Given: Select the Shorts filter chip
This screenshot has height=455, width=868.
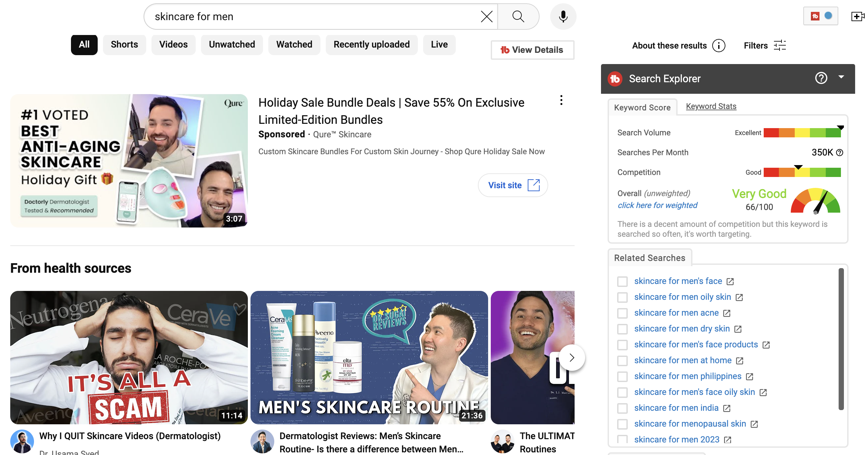Looking at the screenshot, I should point(124,45).
